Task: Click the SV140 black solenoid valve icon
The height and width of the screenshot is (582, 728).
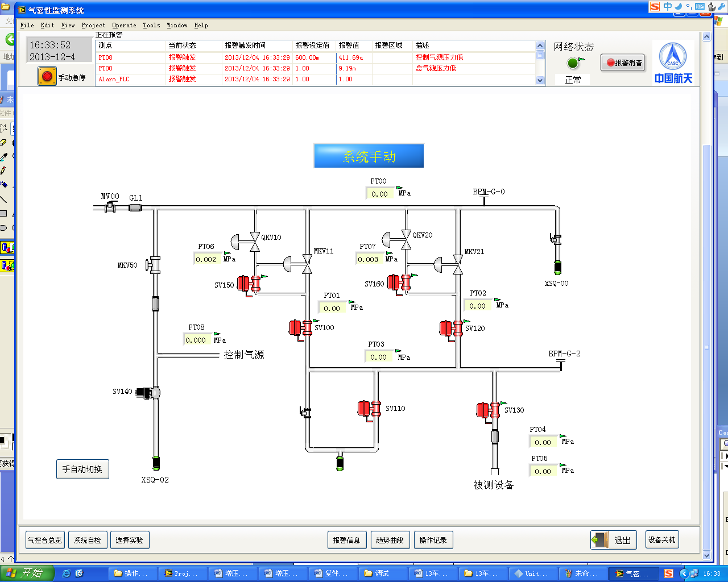Action: [x=149, y=392]
